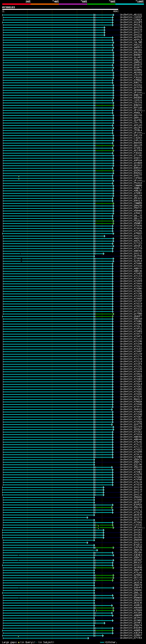Screen dimensions: 146x644
Task: Open hit UniRef100_Q6XE36
Action: click(x=131, y=603)
